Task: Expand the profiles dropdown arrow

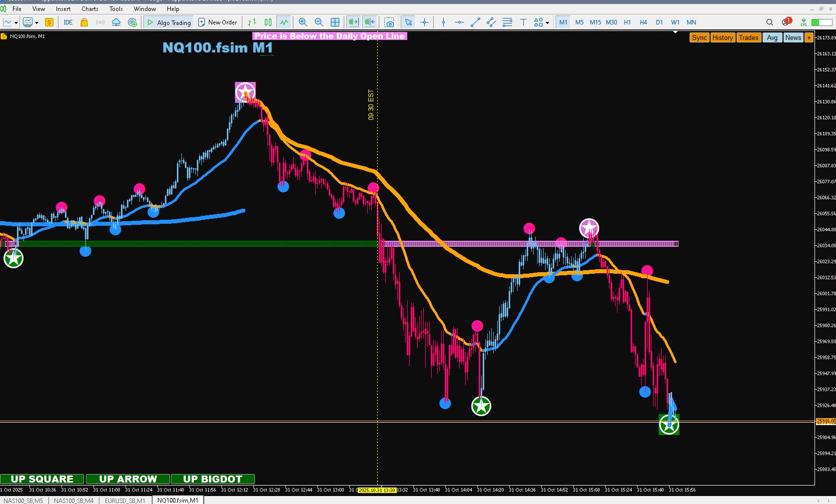Action: coord(36,23)
